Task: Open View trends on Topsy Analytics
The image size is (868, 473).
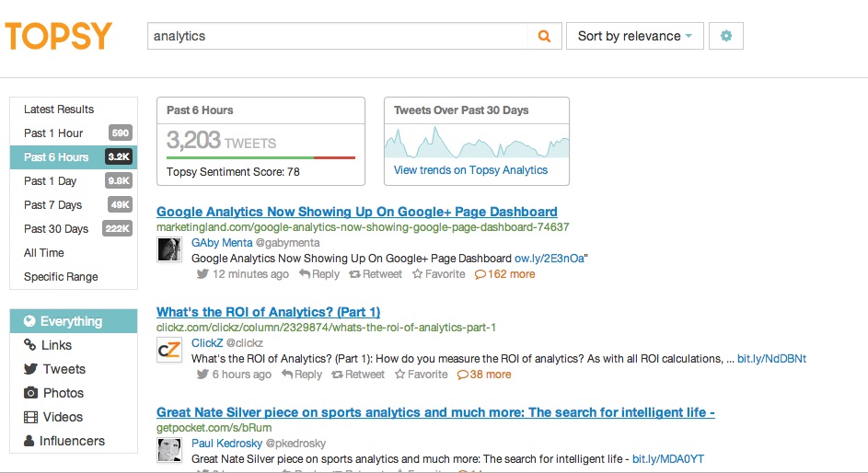Action: [470, 170]
